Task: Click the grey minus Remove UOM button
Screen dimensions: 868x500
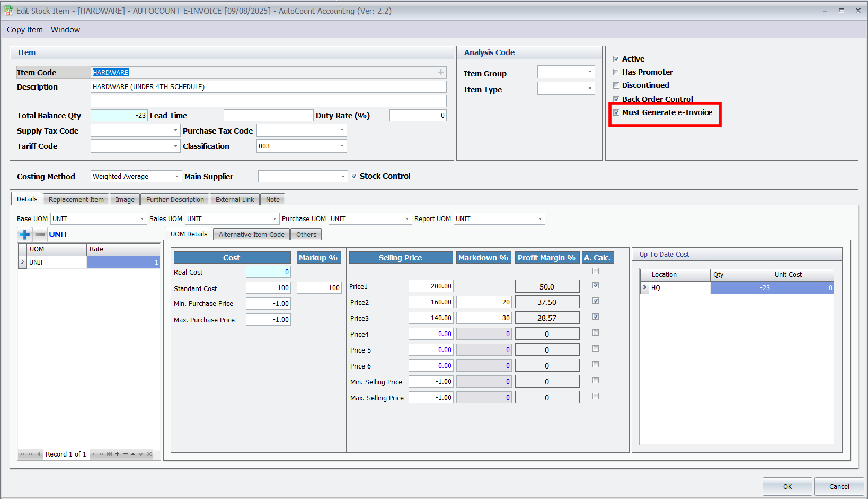Action: click(40, 234)
